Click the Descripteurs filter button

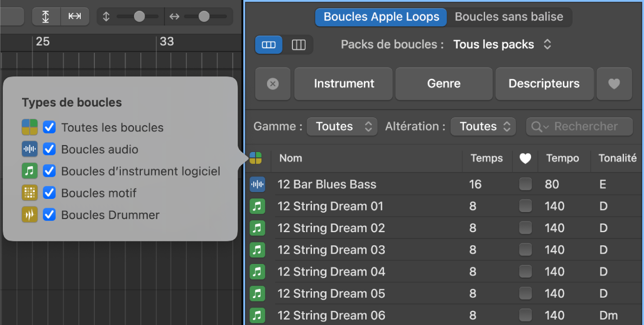[x=544, y=84]
